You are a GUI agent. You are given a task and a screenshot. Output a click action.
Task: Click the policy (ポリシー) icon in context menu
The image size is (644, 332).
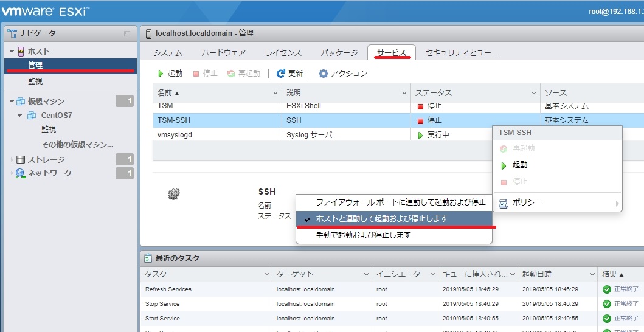503,203
